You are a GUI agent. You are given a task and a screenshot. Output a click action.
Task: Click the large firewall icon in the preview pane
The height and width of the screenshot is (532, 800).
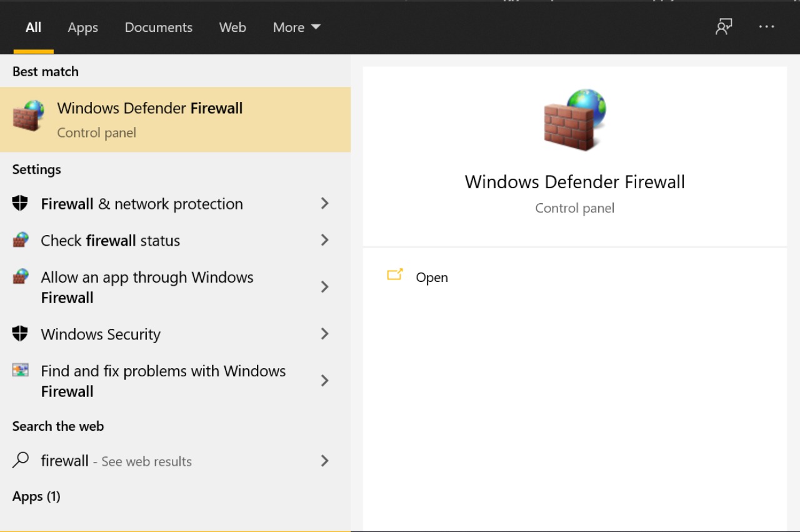click(575, 120)
